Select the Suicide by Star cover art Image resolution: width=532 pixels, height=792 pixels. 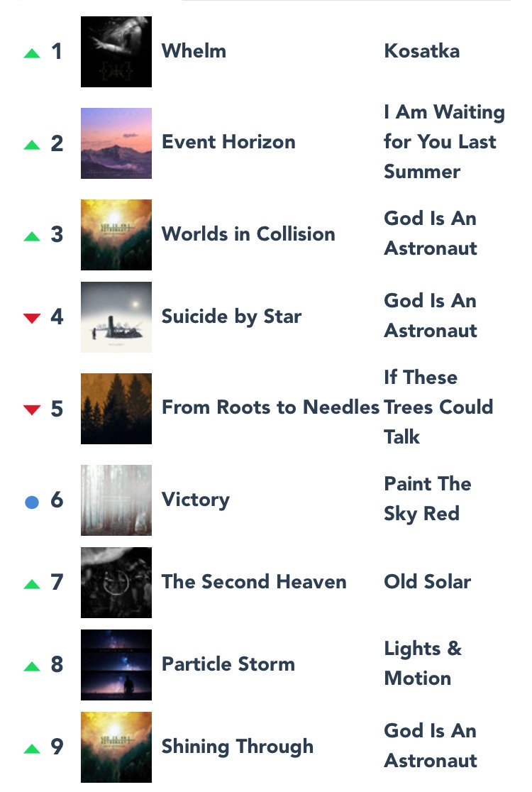[116, 317]
